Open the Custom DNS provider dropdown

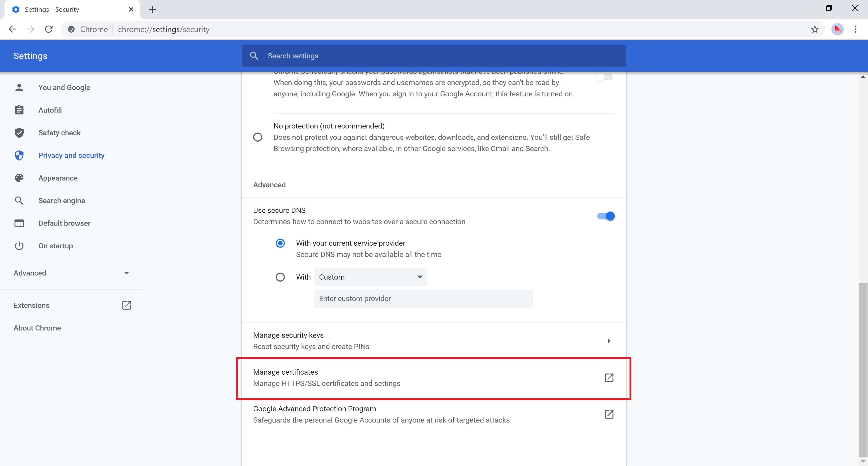(x=371, y=277)
